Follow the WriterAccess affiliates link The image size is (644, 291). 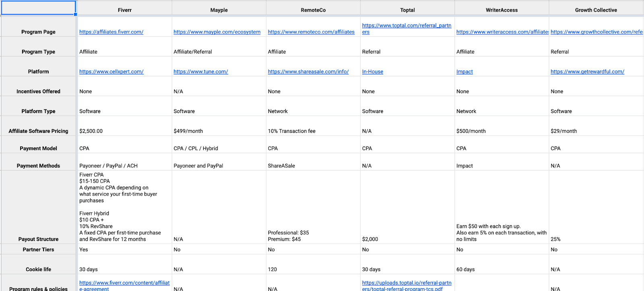502,32
